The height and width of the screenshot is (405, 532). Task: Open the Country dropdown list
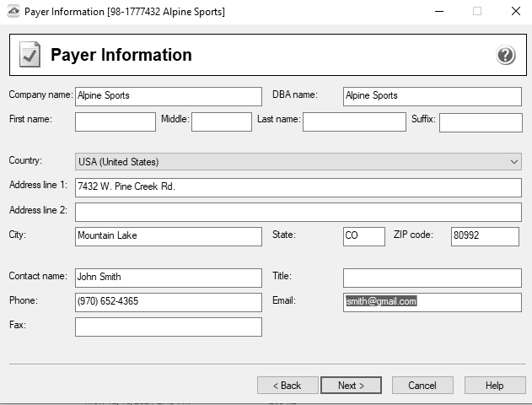pos(298,162)
